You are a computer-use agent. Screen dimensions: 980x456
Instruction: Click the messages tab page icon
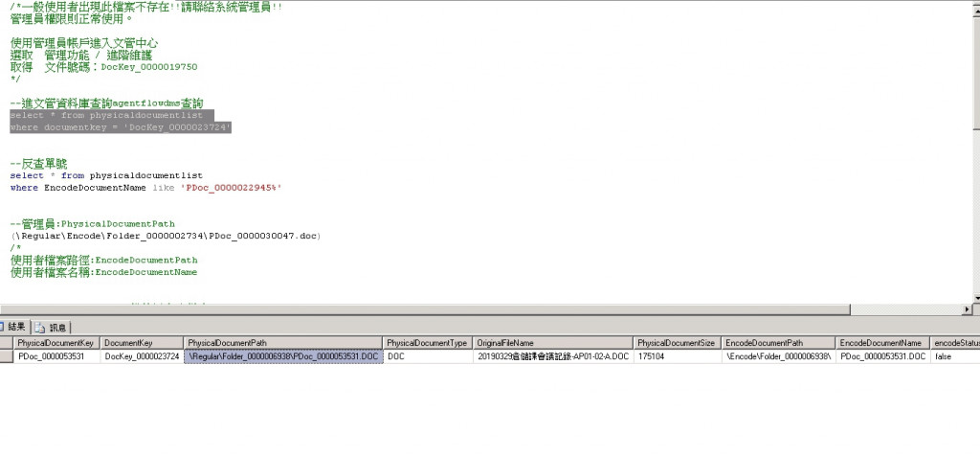40,327
